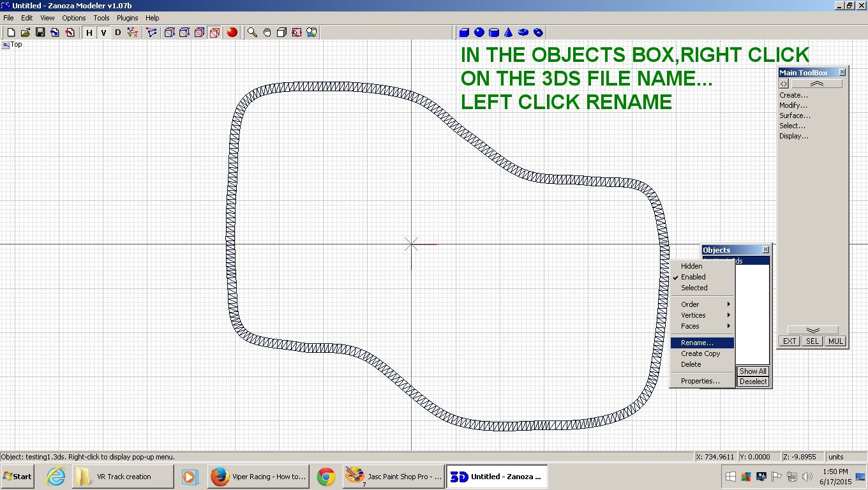Select the hand pan tool
This screenshot has height=490, width=868.
tap(267, 33)
